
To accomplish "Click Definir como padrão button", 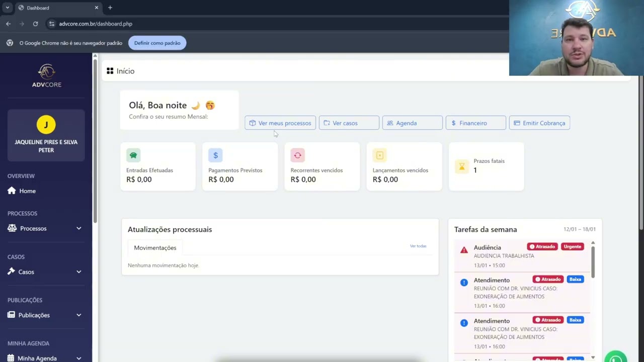I will point(157,43).
